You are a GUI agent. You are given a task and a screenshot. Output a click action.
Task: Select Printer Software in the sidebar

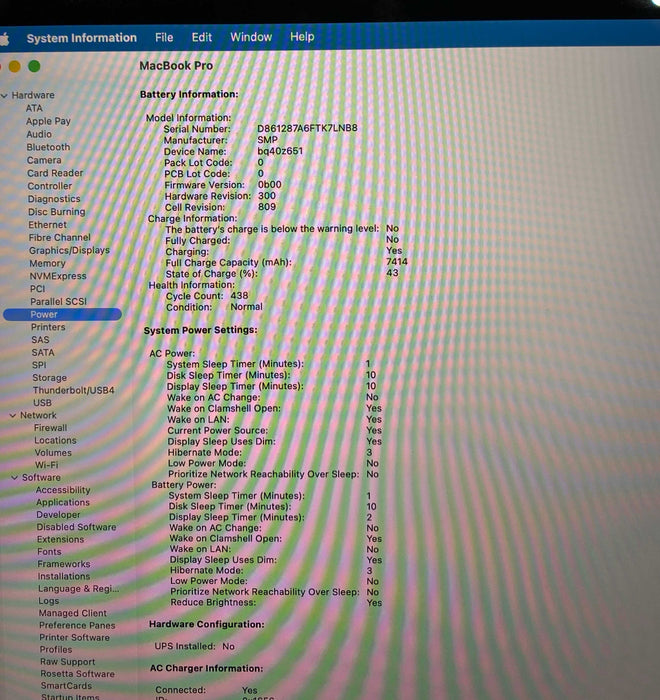[75, 638]
